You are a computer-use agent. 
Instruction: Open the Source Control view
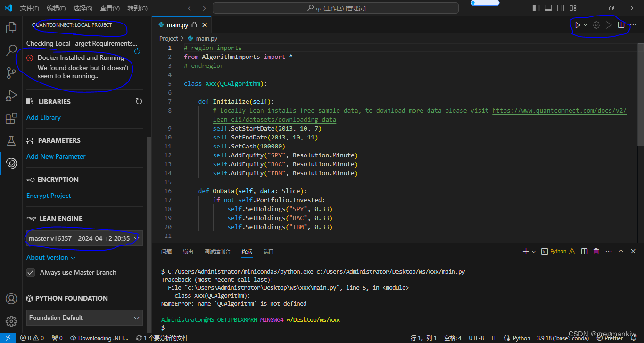[x=11, y=73]
